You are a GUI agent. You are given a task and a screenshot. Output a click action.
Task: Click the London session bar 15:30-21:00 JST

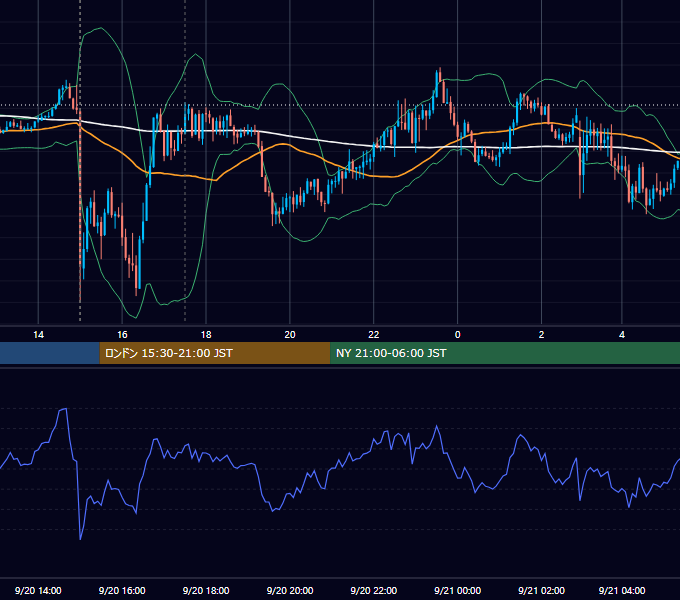coord(215,353)
